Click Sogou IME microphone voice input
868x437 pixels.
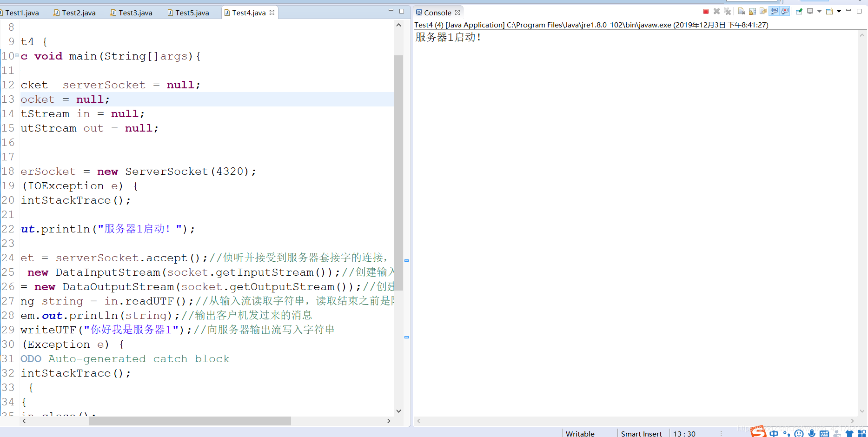[812, 433]
